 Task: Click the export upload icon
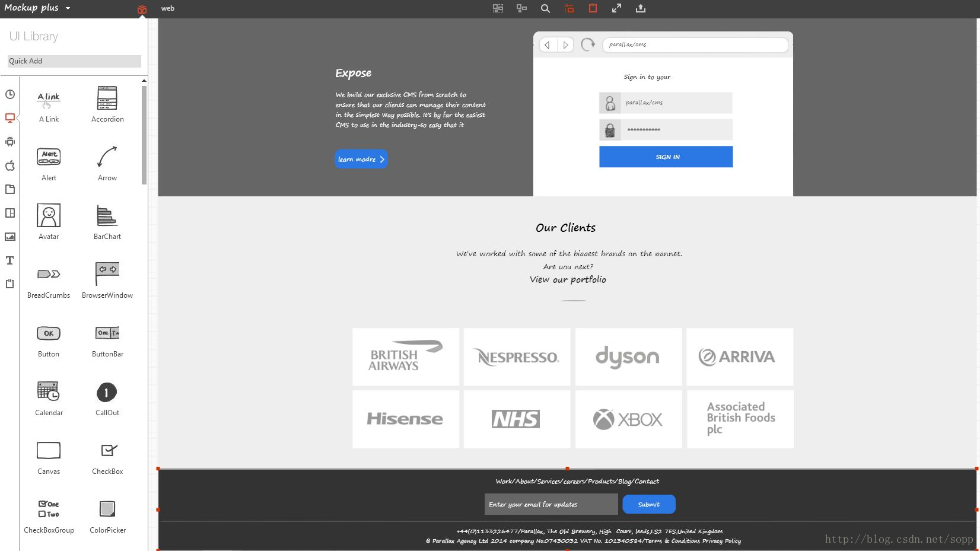pos(640,8)
